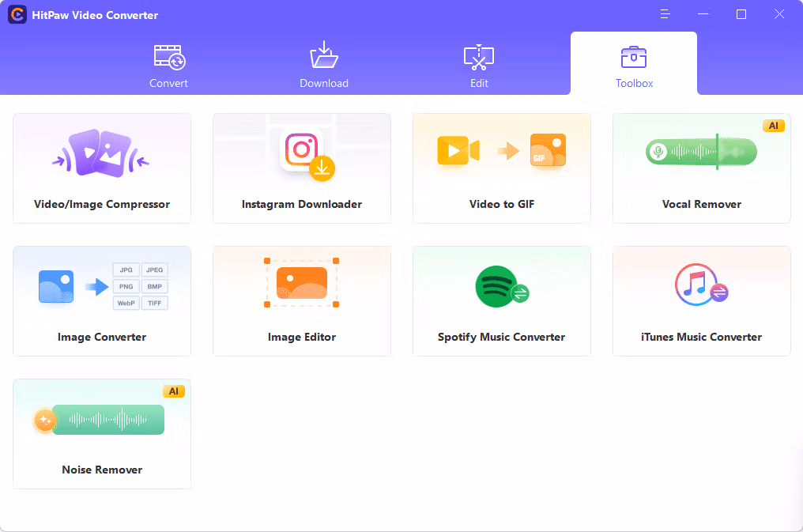Screen dimensions: 803x532
Task: Switch to the Edit tab
Action: (479, 66)
